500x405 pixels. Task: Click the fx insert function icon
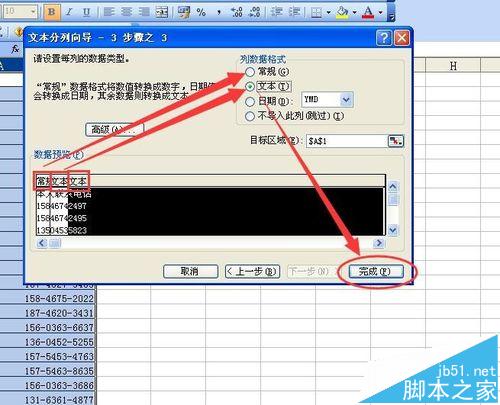(15, 49)
